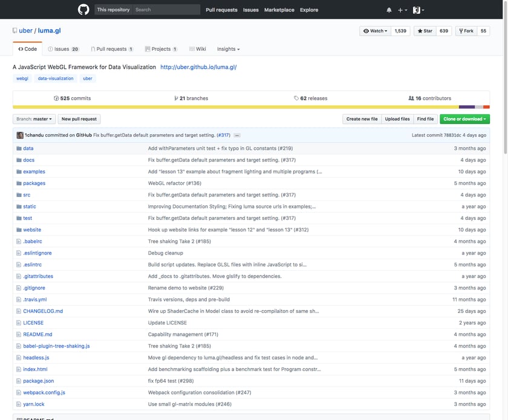
Task: Open the plus create-new dropdown
Action: point(402,10)
